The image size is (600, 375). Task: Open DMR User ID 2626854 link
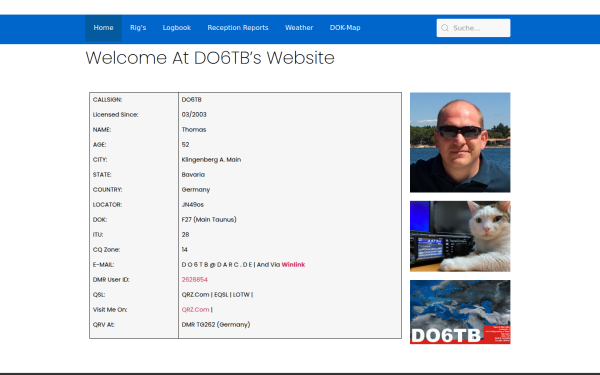(x=194, y=279)
